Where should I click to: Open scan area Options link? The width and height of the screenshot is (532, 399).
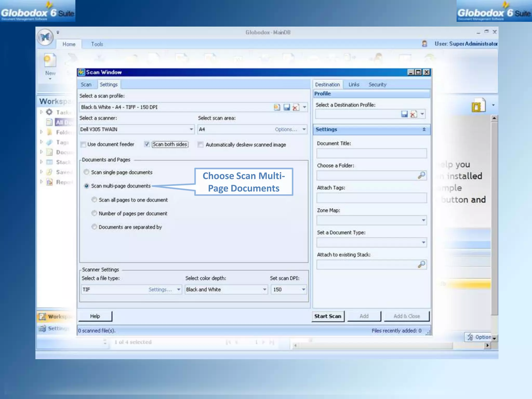pyautogui.click(x=286, y=129)
